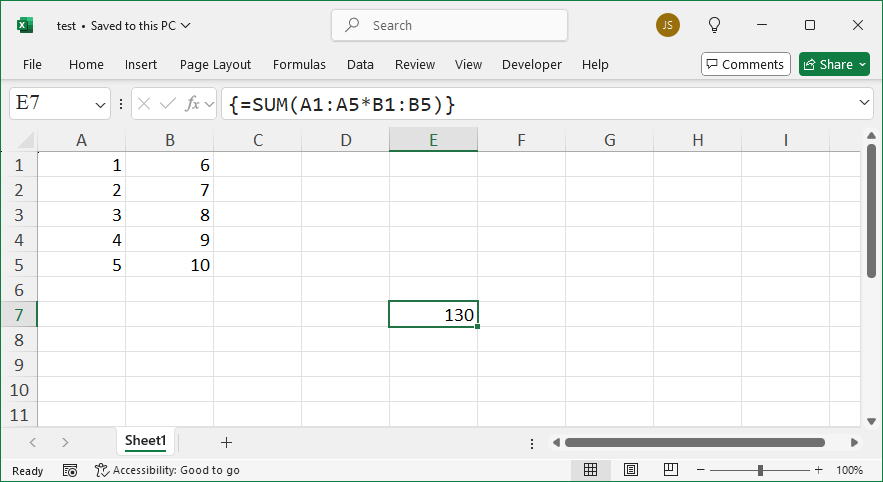The image size is (883, 482).
Task: Select row 3 header
Action: [19, 215]
